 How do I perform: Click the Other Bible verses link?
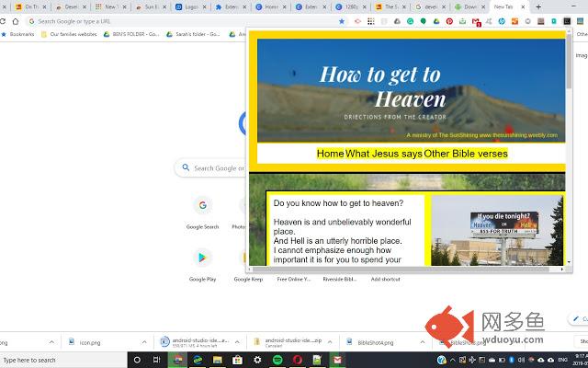coord(466,154)
